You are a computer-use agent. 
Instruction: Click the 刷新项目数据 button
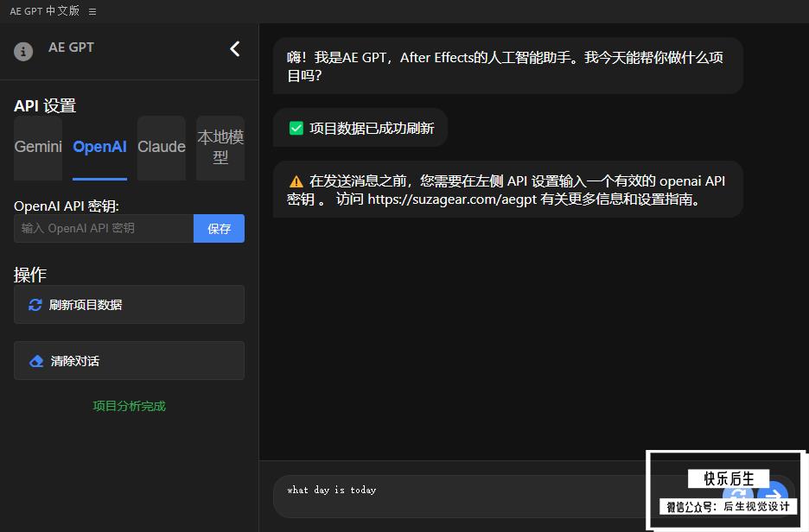coord(129,305)
